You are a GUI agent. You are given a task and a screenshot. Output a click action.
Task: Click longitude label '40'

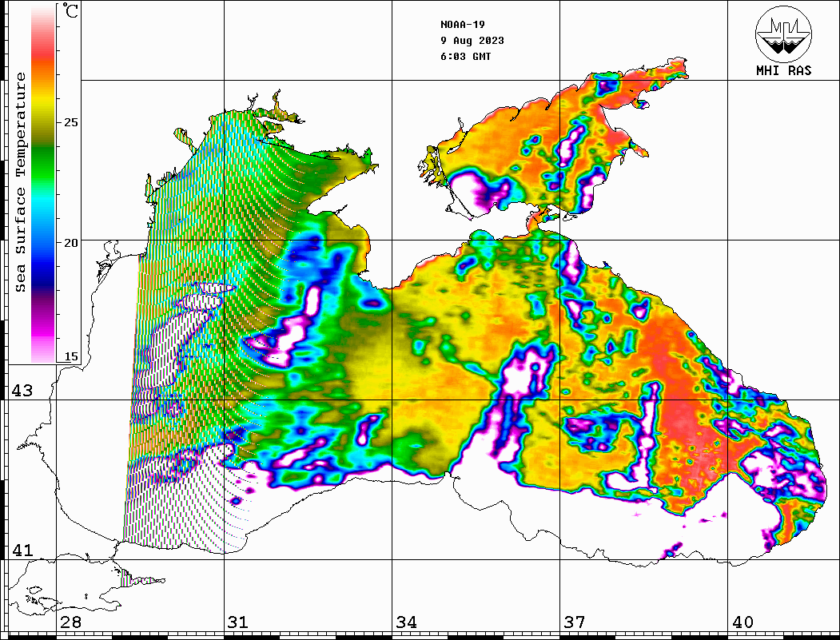click(742, 622)
